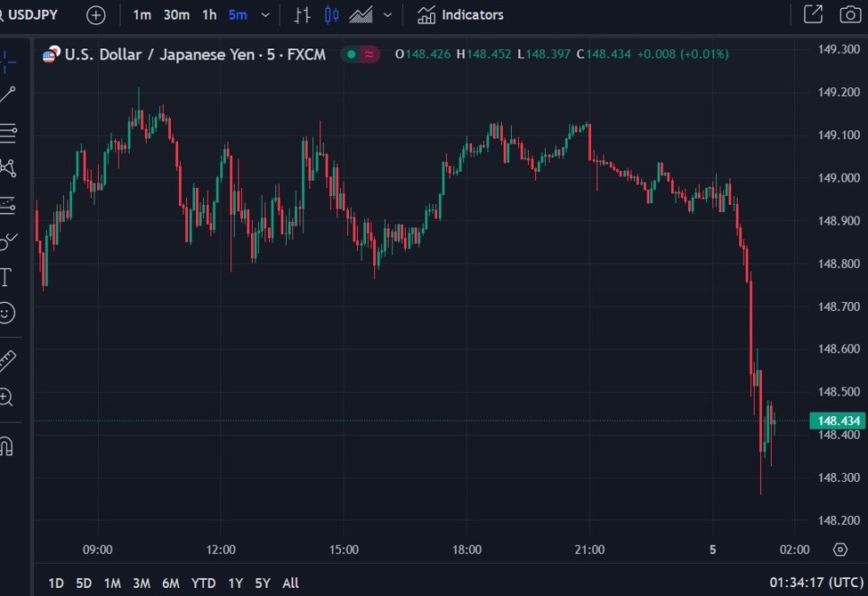Open the Indicators panel
The width and height of the screenshot is (868, 596).
click(x=461, y=15)
